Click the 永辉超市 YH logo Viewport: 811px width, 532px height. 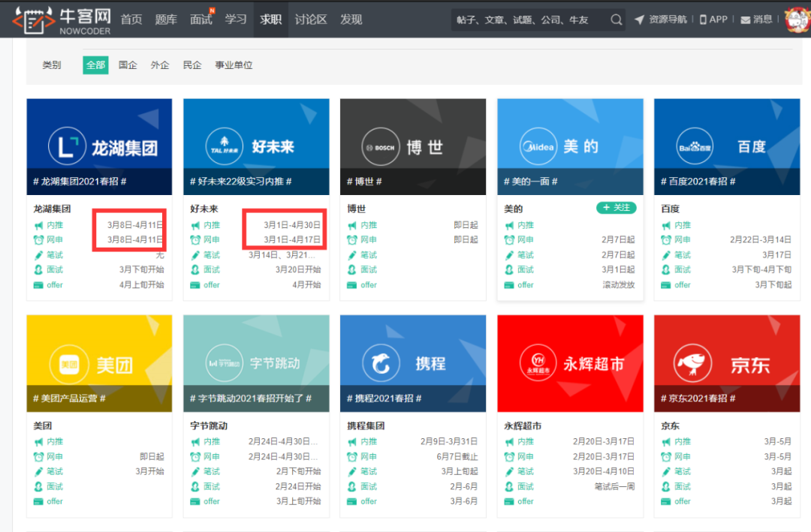tap(538, 363)
